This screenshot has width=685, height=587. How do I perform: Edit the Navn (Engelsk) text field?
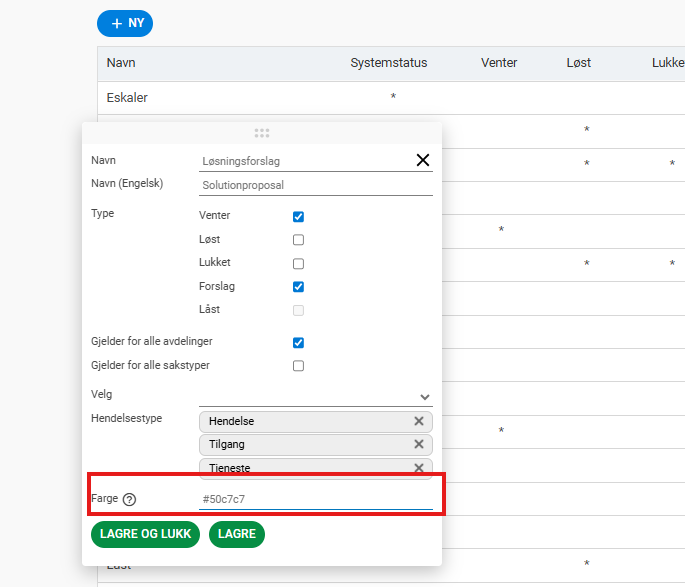coord(315,185)
